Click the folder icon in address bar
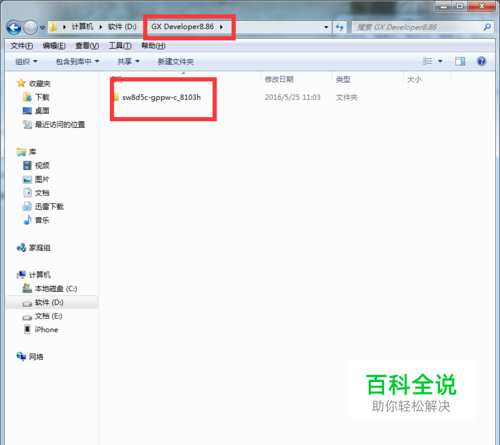 pos(53,27)
